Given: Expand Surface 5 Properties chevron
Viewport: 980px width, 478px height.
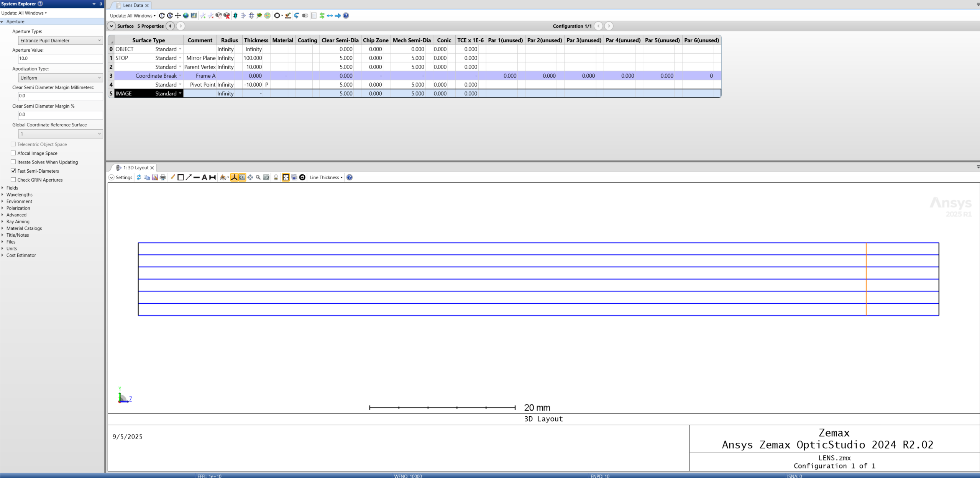Looking at the screenshot, I should pyautogui.click(x=111, y=26).
